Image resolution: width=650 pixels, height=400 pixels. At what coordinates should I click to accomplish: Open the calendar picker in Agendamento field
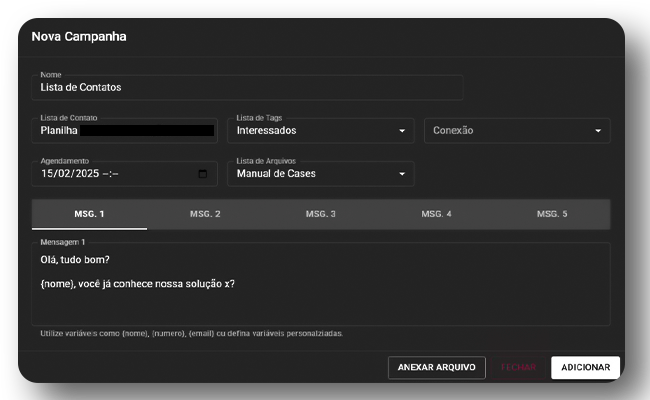point(203,174)
